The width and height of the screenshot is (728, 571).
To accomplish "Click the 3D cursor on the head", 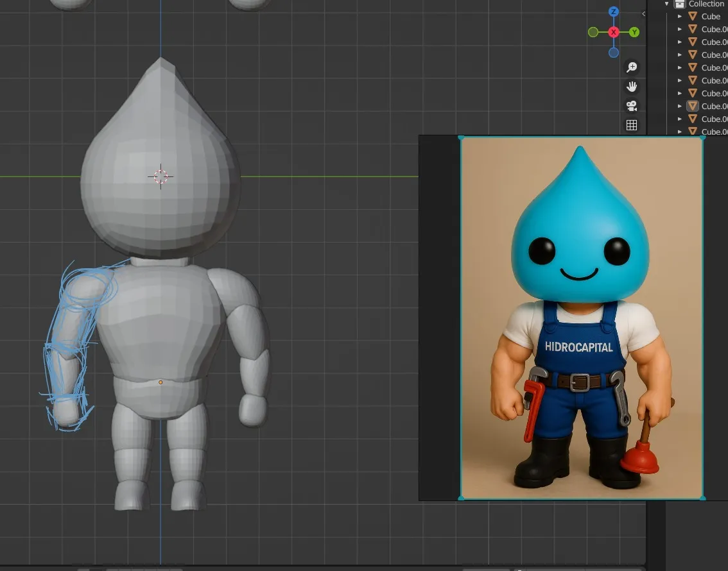I will (x=160, y=176).
